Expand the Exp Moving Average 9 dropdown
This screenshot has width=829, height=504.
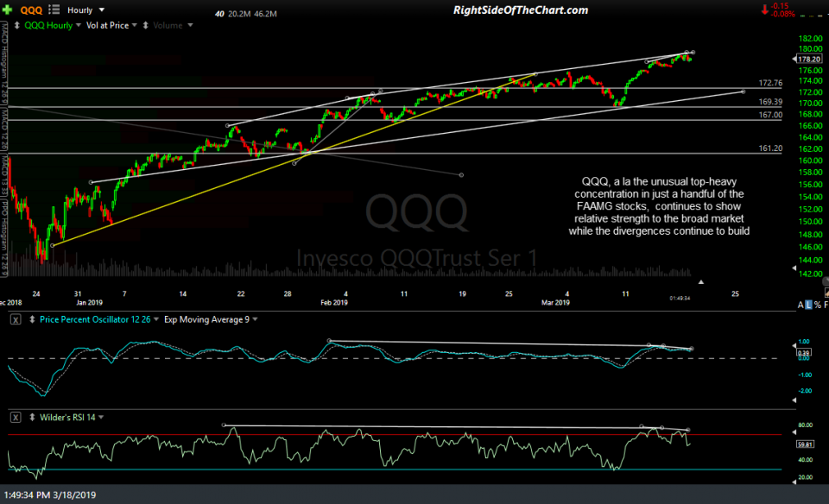point(210,319)
